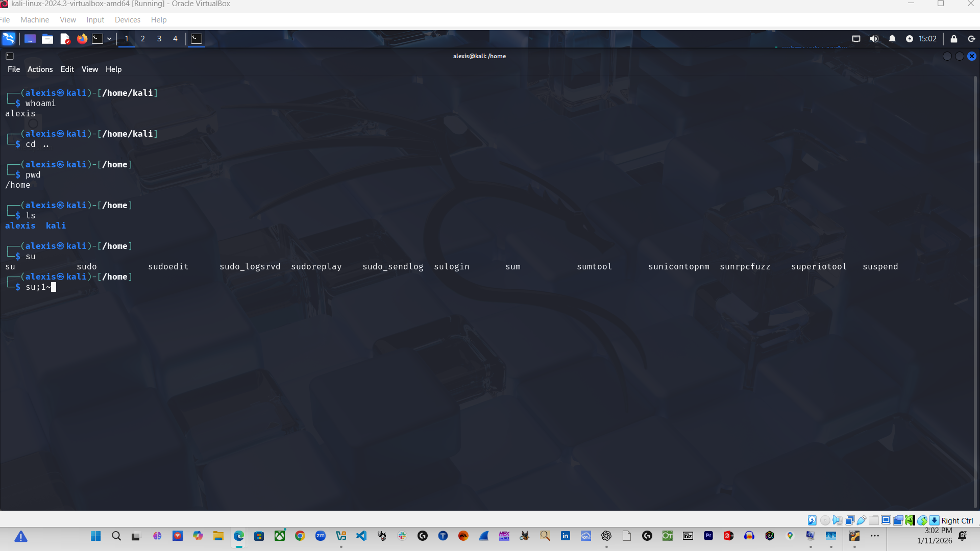The height and width of the screenshot is (551, 980).
Task: Open the text editor from the panel
Action: point(64,39)
